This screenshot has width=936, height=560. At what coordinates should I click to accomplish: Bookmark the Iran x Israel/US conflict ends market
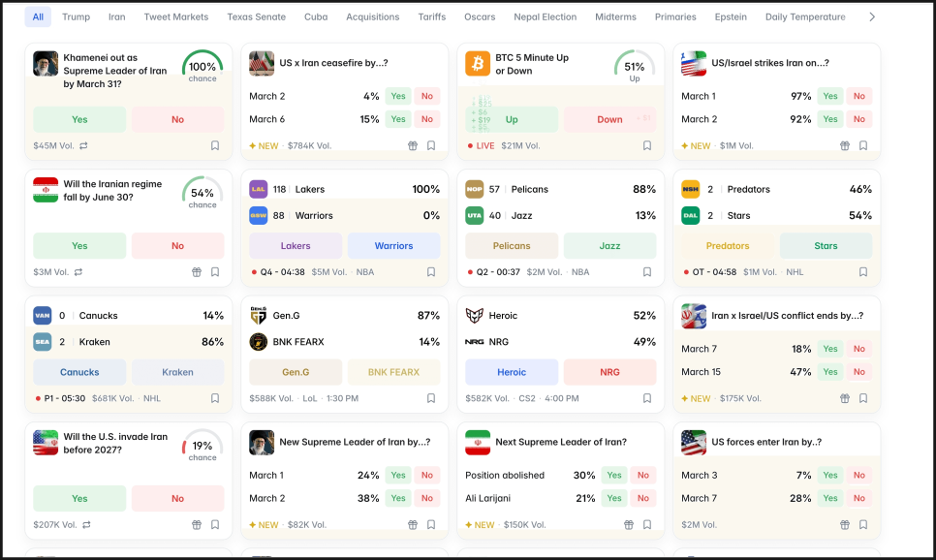(863, 398)
